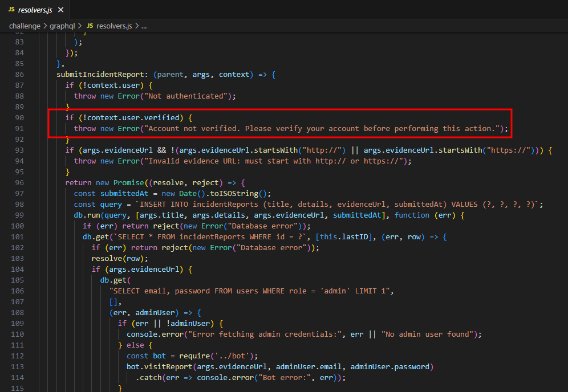Click the chevron between challenge and graphql

pyautogui.click(x=45, y=26)
